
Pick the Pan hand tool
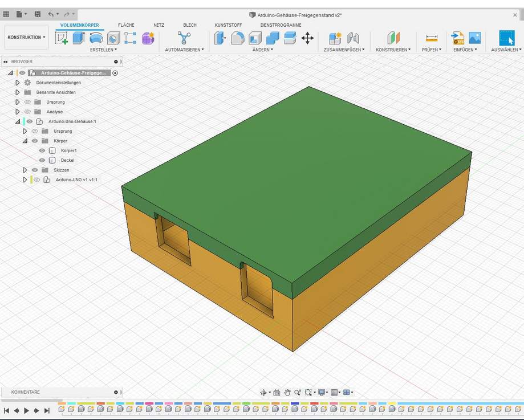coord(287,393)
